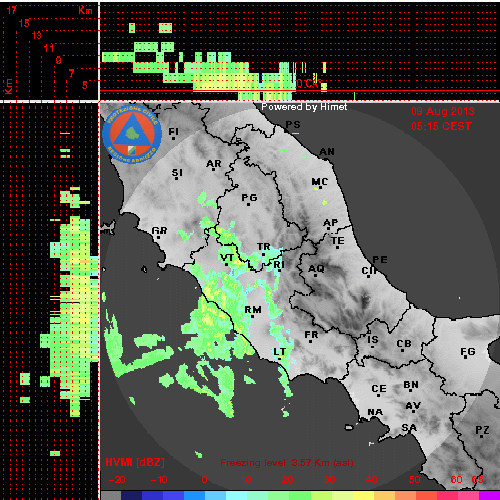This screenshot has width=500, height=500.
Task: Click the FG city marker on the map
Action: click(468, 352)
